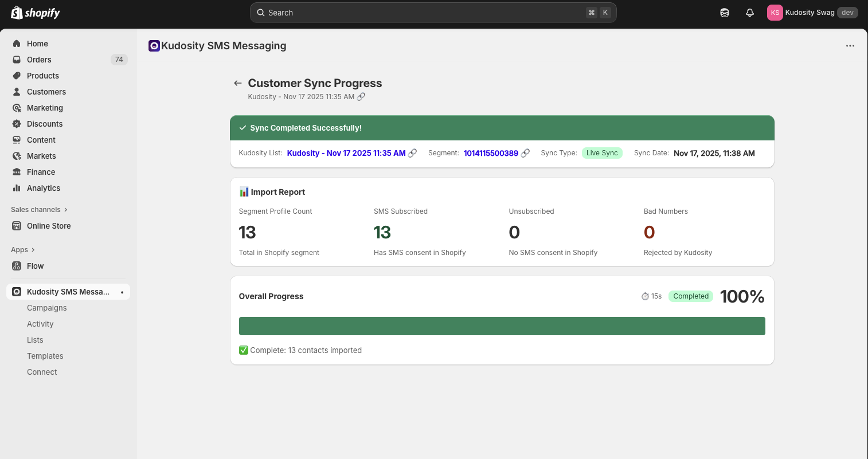868x459 pixels.
Task: Click the Online Store storefront icon
Action: 17,226
